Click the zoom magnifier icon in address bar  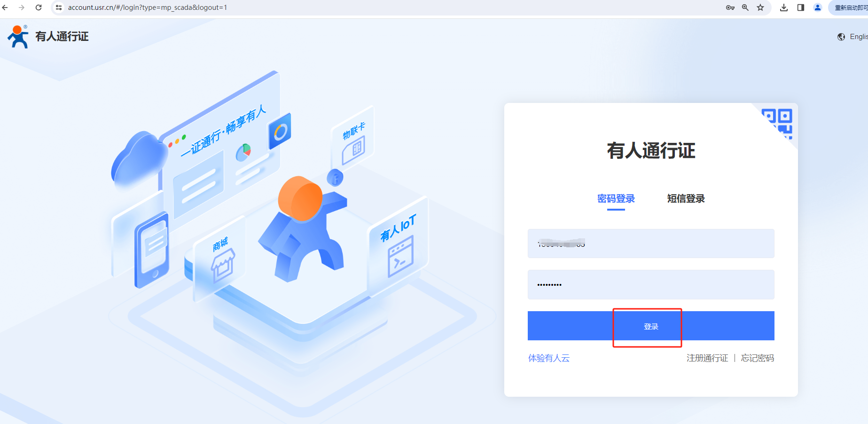[745, 8]
